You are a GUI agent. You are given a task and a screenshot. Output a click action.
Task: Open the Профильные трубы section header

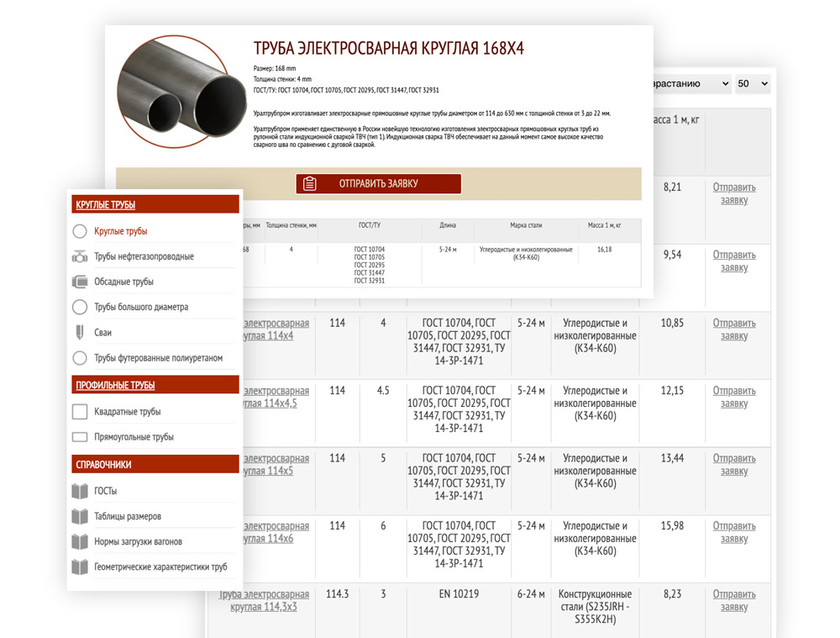[x=115, y=385]
